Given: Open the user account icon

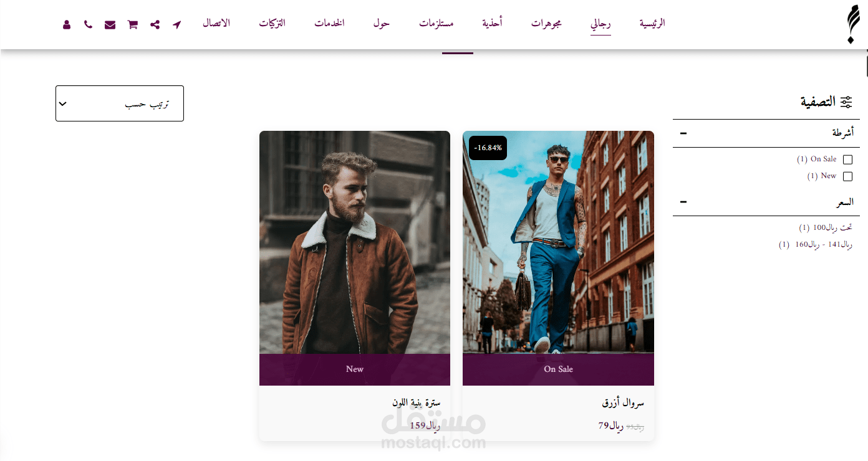Looking at the screenshot, I should point(67,25).
